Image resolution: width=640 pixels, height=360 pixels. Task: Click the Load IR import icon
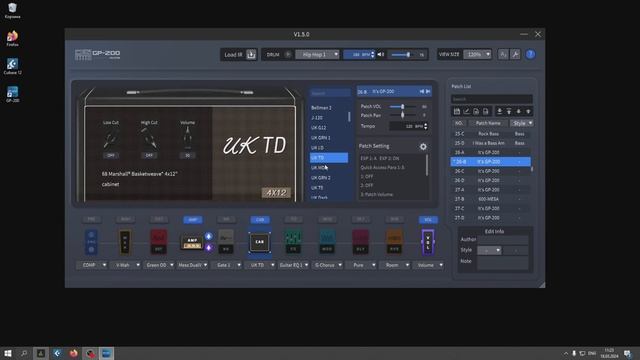pyautogui.click(x=251, y=54)
